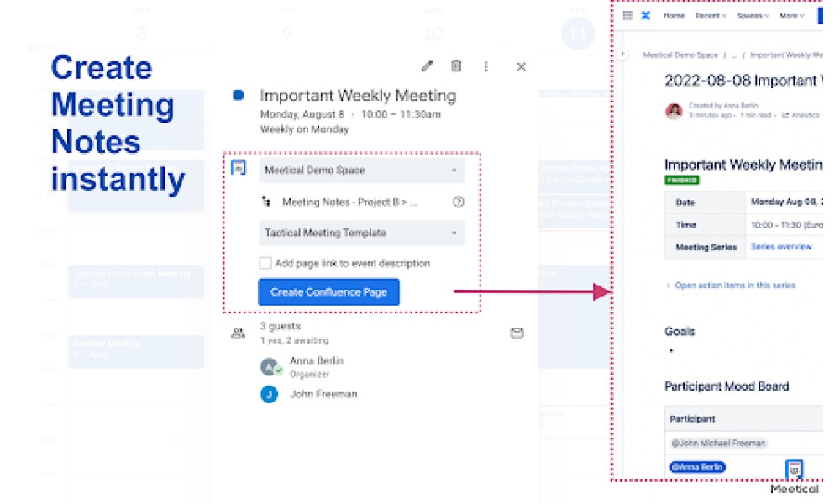Open the three-dot event options menu
The width and height of the screenshot is (840, 504).
pos(486,66)
